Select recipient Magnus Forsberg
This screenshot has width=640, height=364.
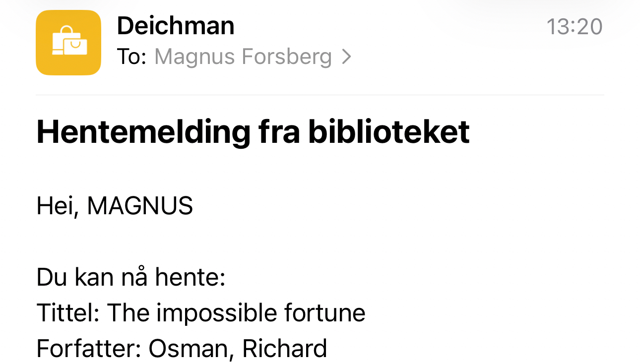(x=243, y=58)
